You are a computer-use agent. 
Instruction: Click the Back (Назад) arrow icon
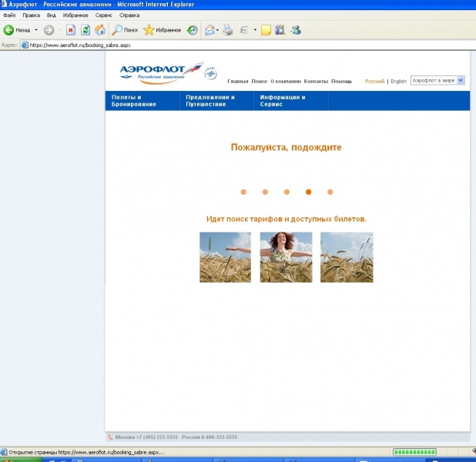tap(9, 30)
